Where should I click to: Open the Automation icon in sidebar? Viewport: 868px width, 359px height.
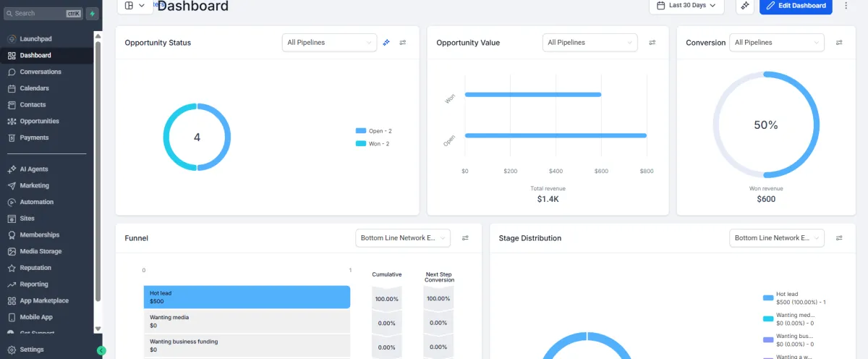point(12,202)
